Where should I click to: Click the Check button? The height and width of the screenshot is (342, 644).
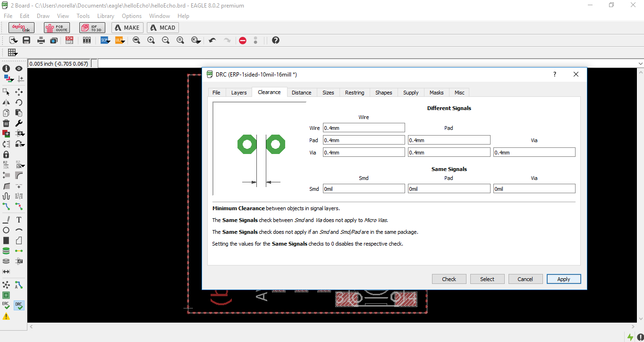tap(449, 279)
